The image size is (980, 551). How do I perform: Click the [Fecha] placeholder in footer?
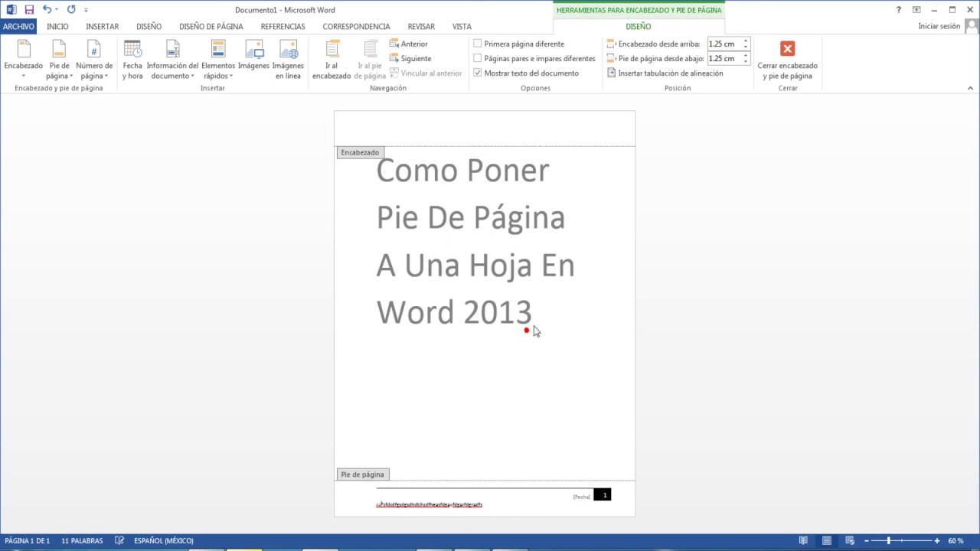click(582, 497)
